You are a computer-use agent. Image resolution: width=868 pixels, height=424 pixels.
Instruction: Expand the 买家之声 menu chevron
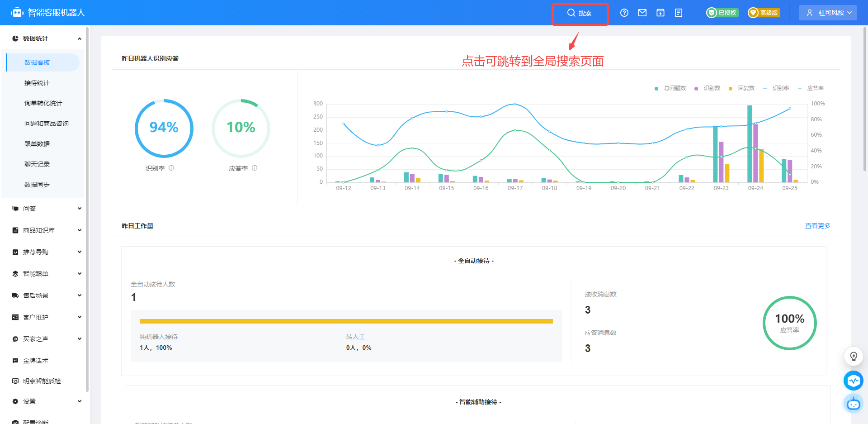[80, 339]
